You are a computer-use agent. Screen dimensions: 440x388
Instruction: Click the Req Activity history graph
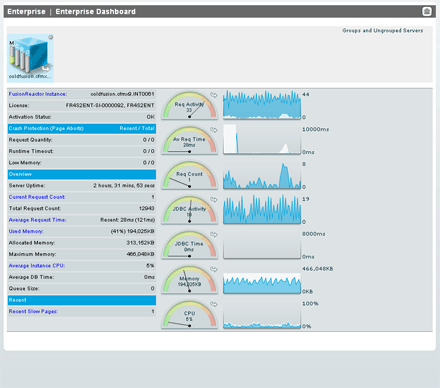[x=262, y=105]
